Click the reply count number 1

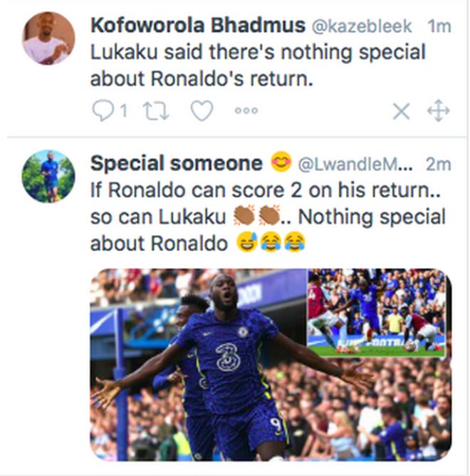click(123, 110)
